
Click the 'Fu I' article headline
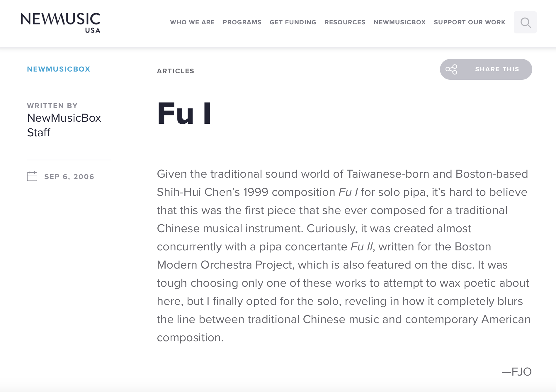point(184,114)
